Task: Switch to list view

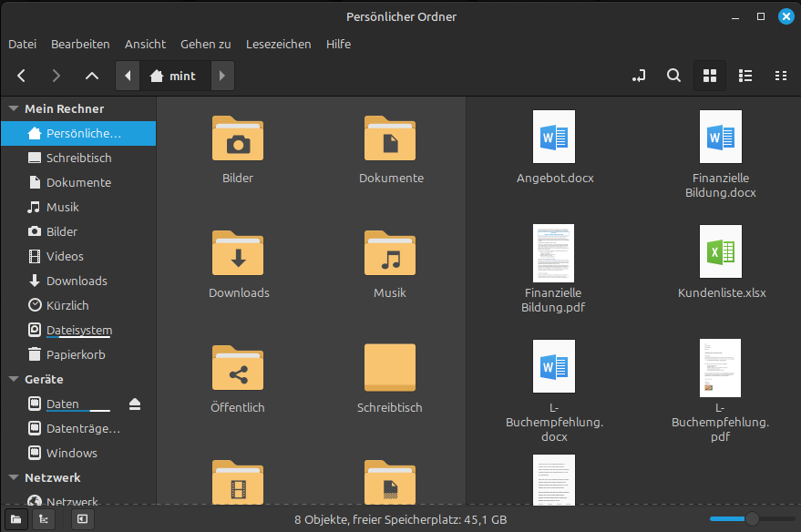Action: point(745,76)
